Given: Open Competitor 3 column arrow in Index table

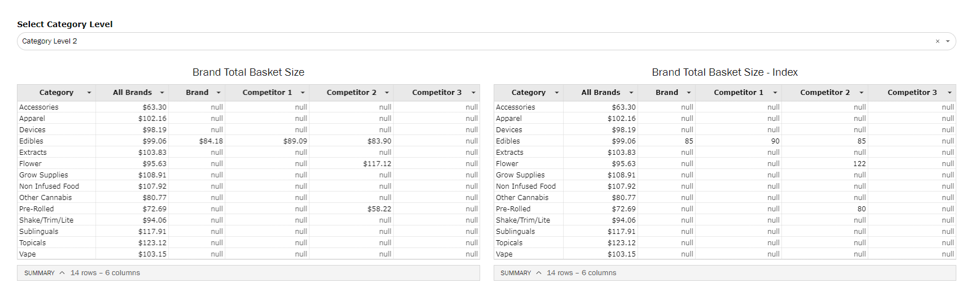Looking at the screenshot, I should 950,93.
